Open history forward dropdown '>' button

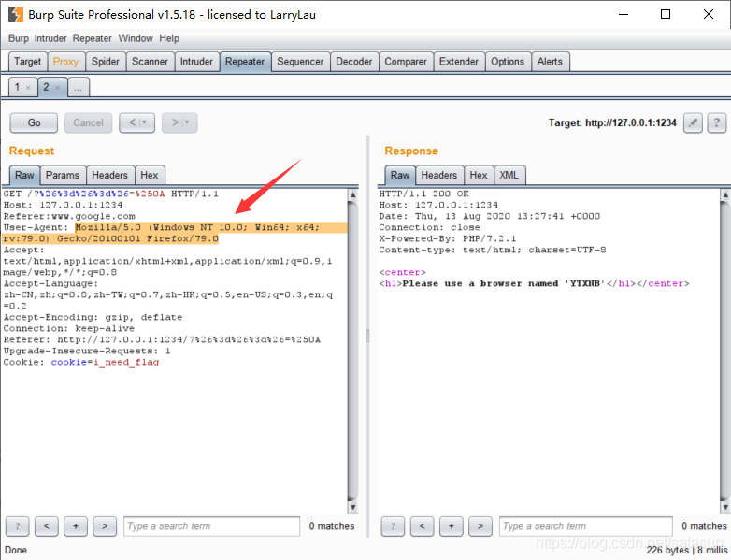click(x=180, y=122)
